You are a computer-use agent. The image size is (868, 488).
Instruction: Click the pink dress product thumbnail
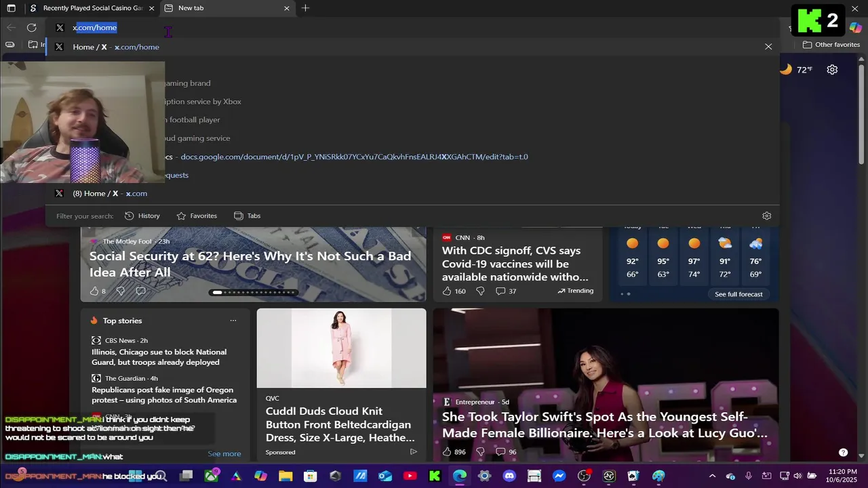pyautogui.click(x=341, y=348)
